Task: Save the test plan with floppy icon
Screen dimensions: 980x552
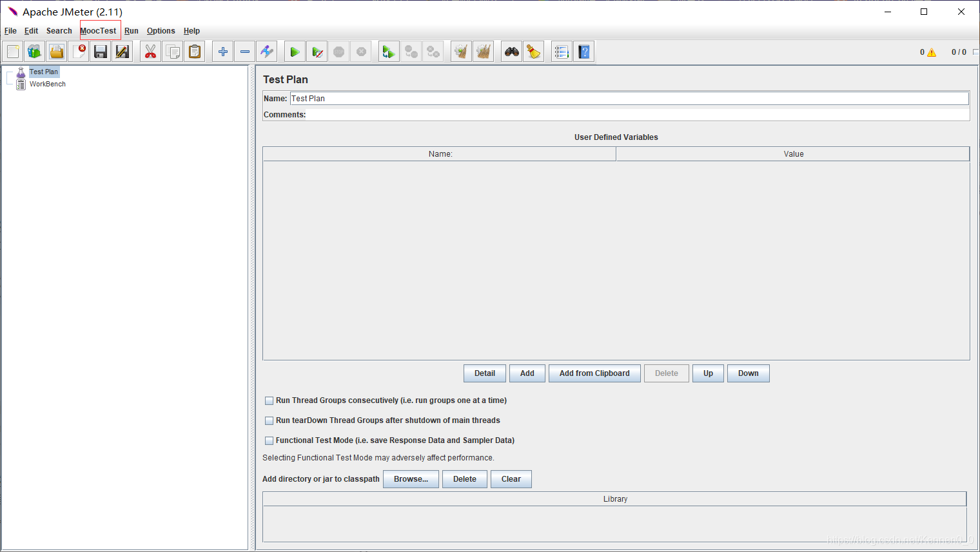Action: [x=101, y=52]
